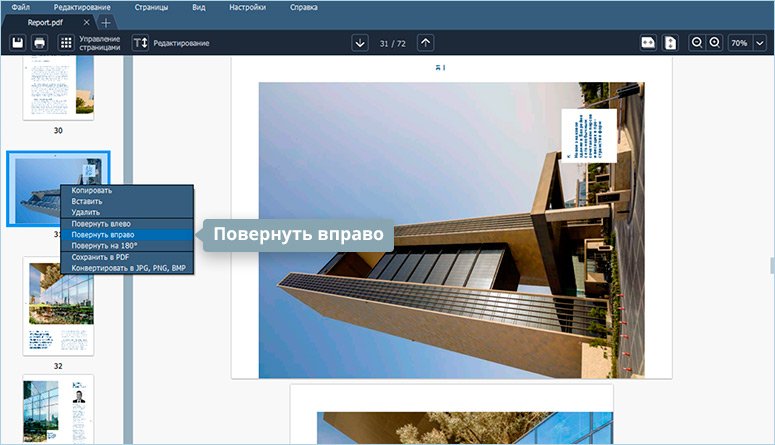
Task: Add a new tab with plus button
Action: point(106,23)
